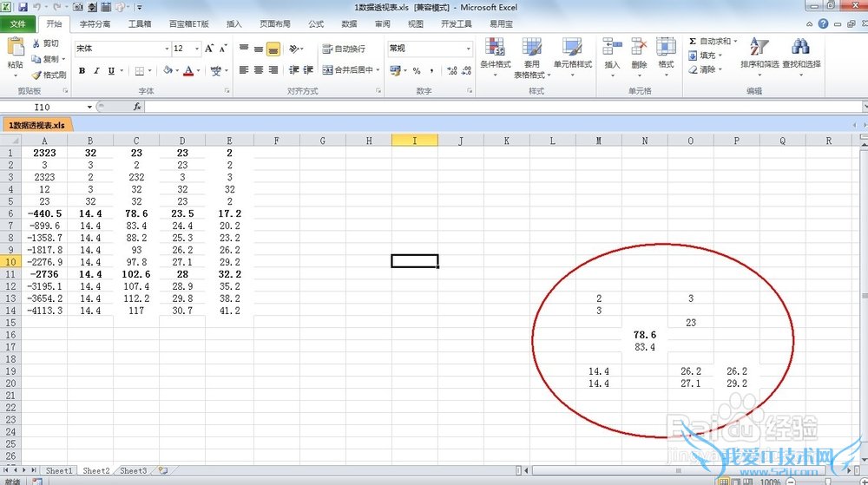
Task: Click the font color red A swatch
Action: pyautogui.click(x=188, y=71)
